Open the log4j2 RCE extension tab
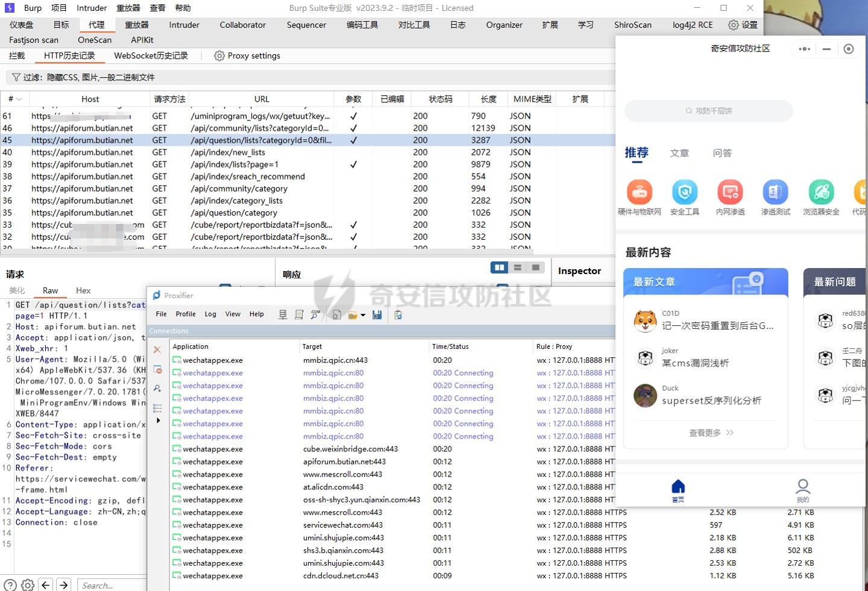 (693, 25)
